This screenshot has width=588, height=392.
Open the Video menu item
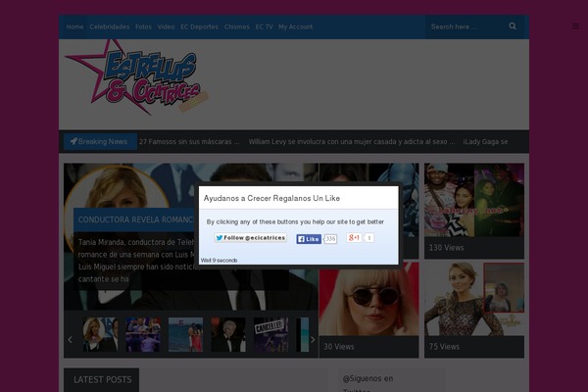(167, 27)
